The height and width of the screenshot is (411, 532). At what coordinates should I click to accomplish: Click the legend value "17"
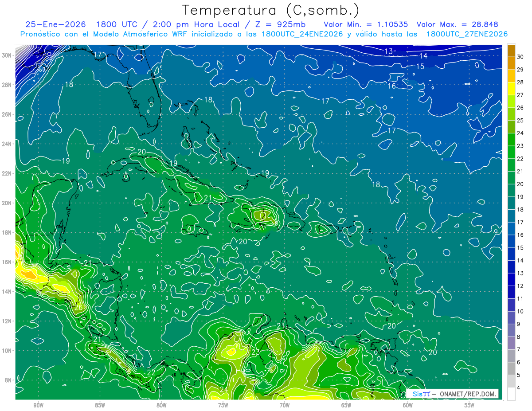pyautogui.click(x=521, y=222)
